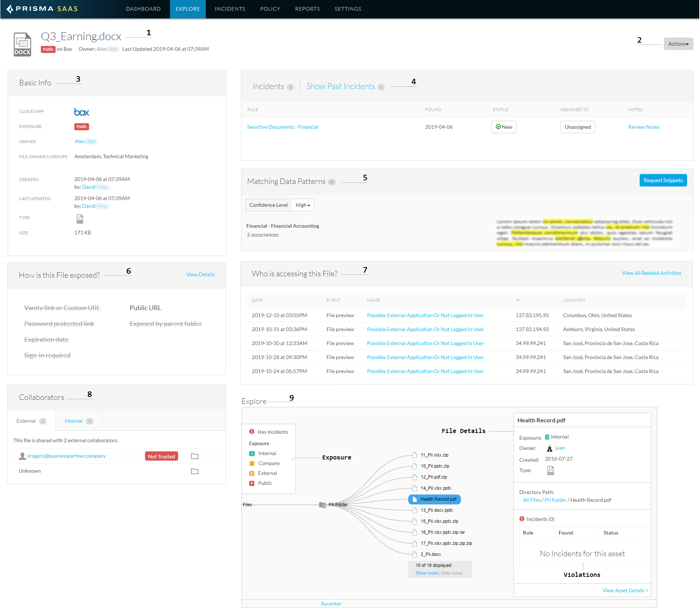The image size is (700, 614).
Task: Toggle the Company exposure legend swatch
Action: pyautogui.click(x=252, y=464)
